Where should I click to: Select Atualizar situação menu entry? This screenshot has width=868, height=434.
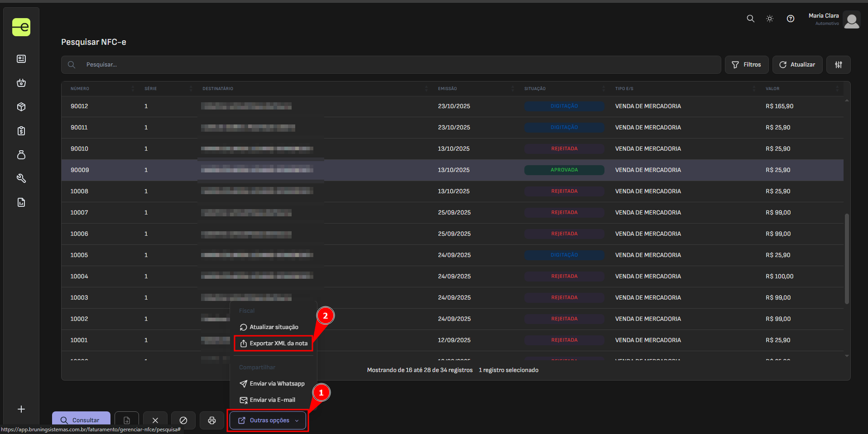click(269, 327)
